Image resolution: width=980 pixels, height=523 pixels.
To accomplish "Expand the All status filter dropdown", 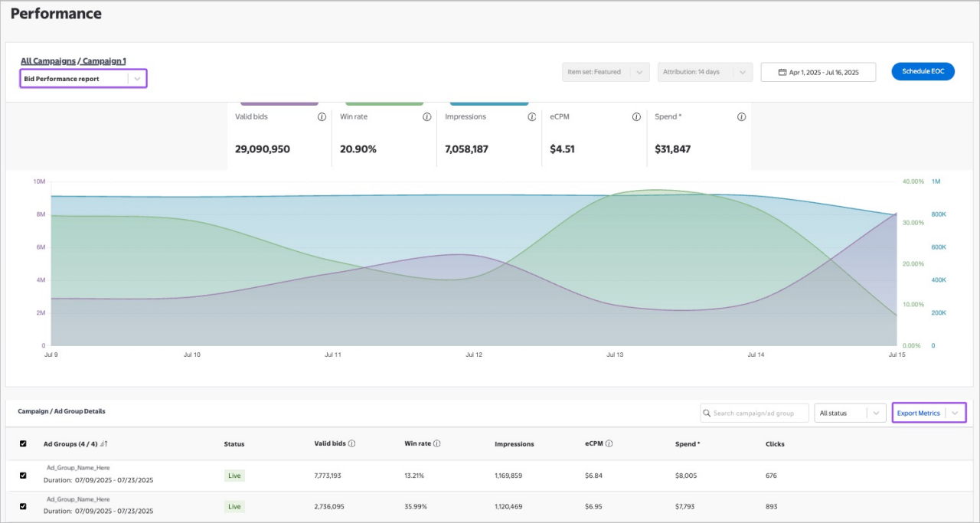I will pyautogui.click(x=874, y=413).
